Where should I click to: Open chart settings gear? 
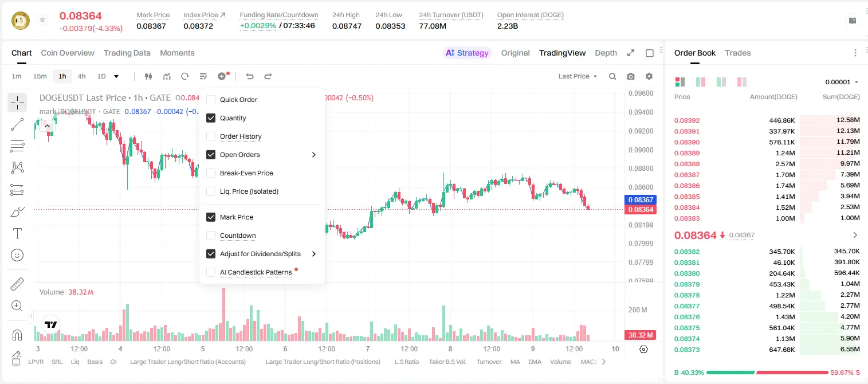(x=649, y=76)
